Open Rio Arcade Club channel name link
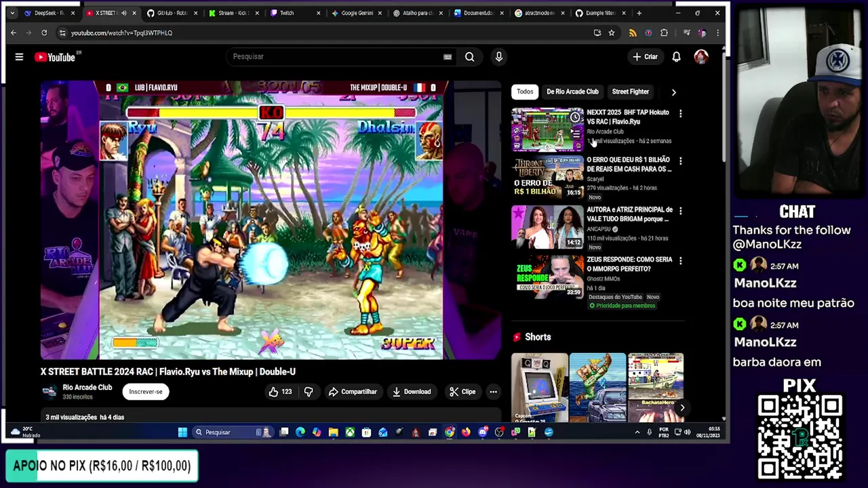This screenshot has height=488, width=868. point(87,388)
